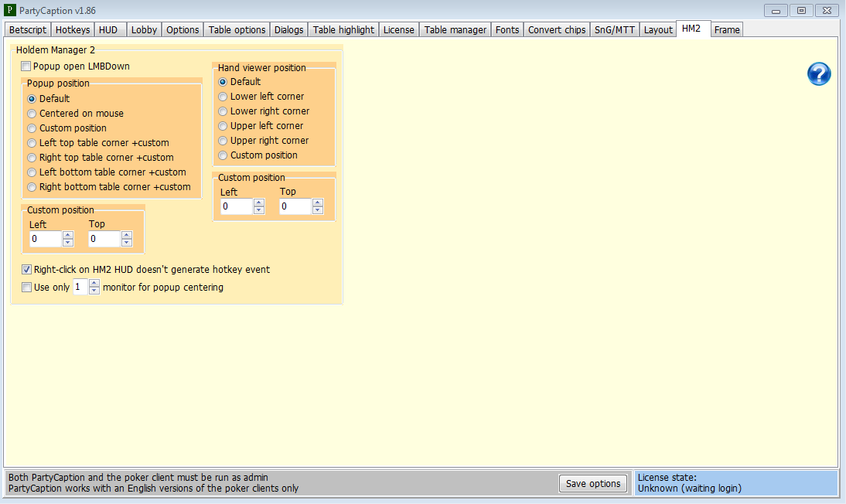Maximize the PartyCaption window
Viewport: 846px width, 504px height.
pyautogui.click(x=801, y=10)
